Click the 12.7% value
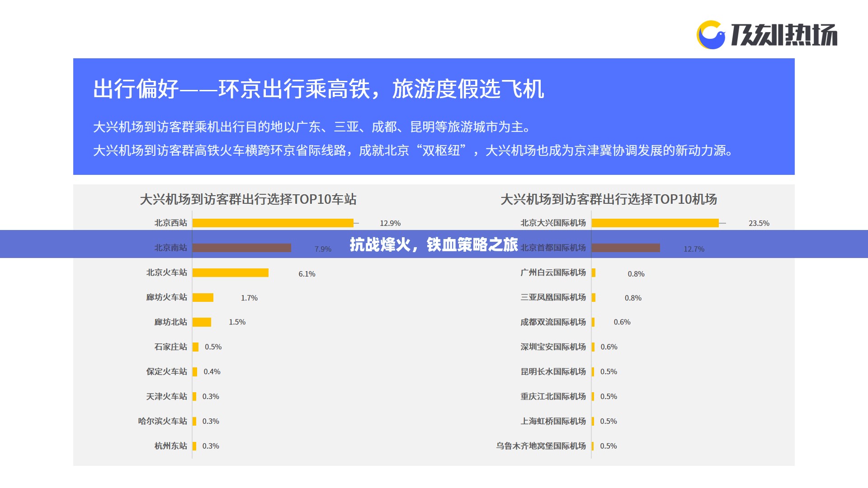This screenshot has height=488, width=868. pyautogui.click(x=694, y=249)
